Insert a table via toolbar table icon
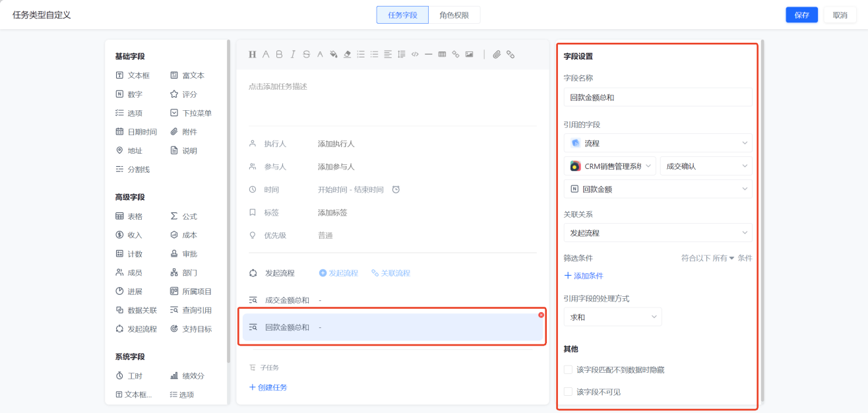This screenshot has height=413, width=868. tap(442, 54)
